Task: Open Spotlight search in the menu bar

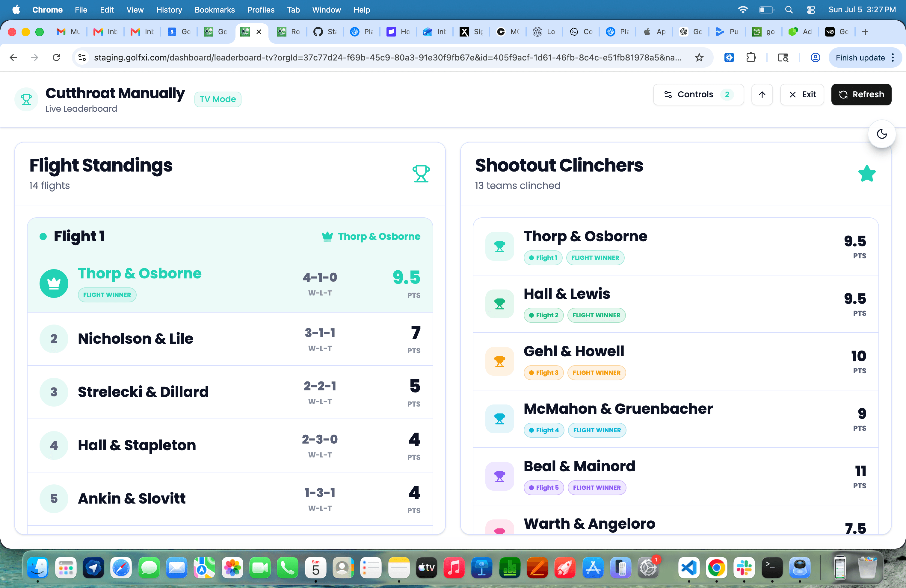Action: pos(789,10)
